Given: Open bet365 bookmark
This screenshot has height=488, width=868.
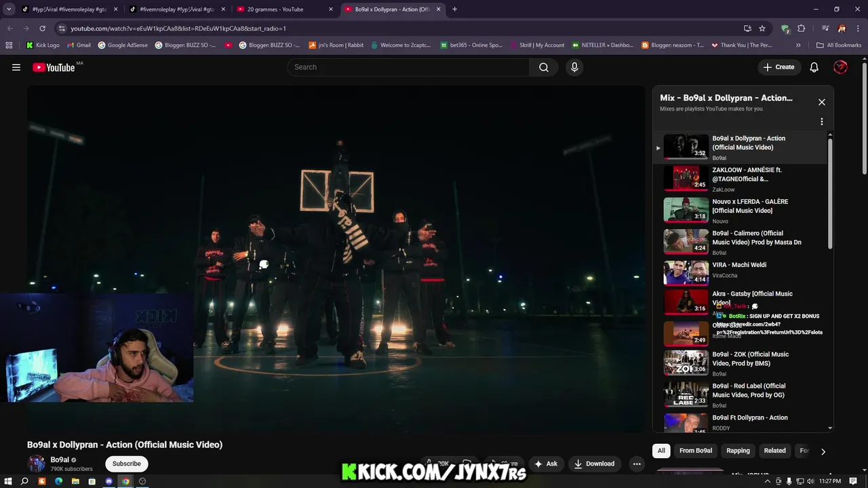Looking at the screenshot, I should pyautogui.click(x=471, y=45).
